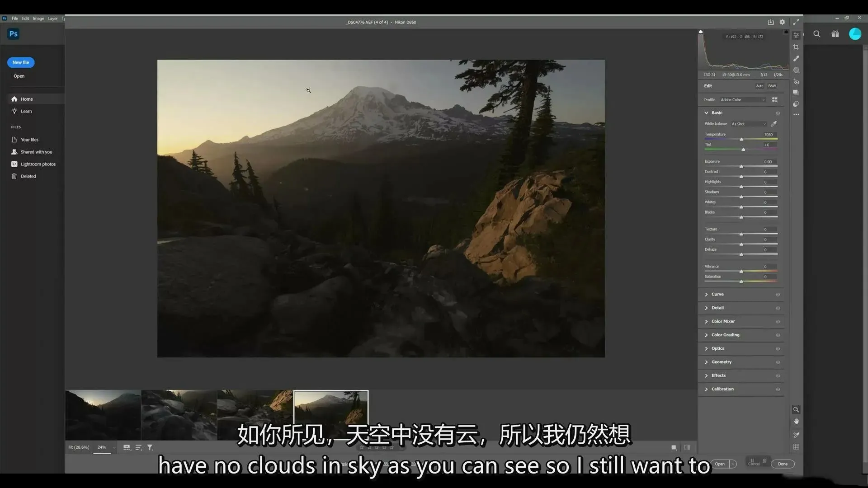Open White balance As Shot dropdown
The height and width of the screenshot is (488, 868).
click(x=749, y=124)
